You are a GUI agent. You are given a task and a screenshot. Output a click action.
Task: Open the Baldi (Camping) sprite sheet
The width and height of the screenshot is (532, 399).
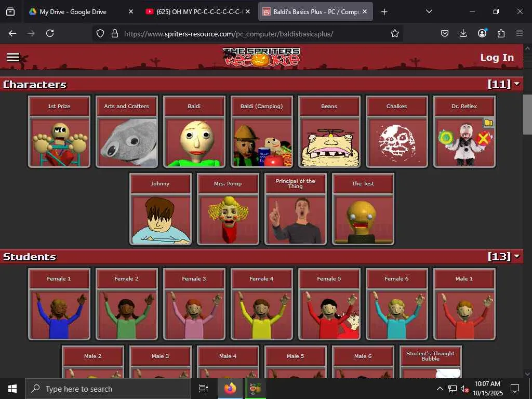tap(262, 131)
